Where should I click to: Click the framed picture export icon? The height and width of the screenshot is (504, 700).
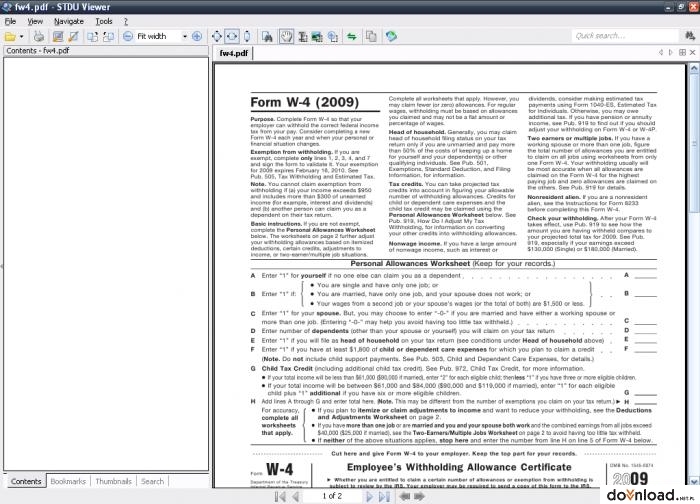[58, 37]
